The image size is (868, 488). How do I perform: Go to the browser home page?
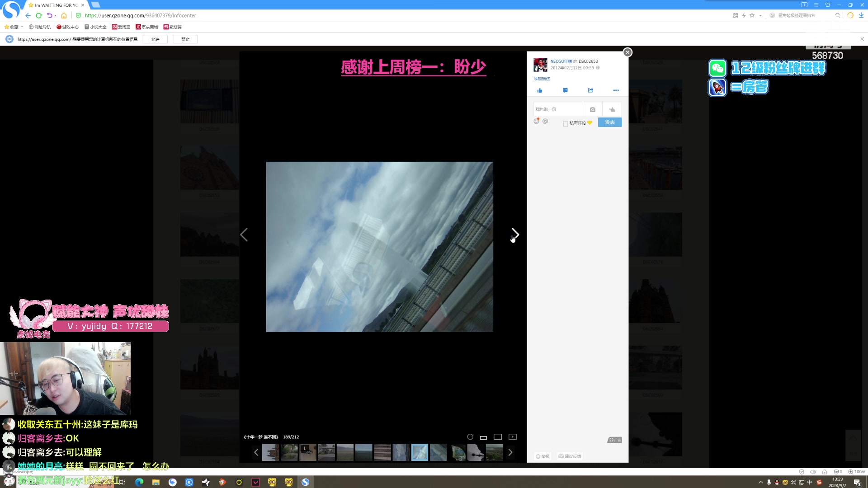coord(64,15)
